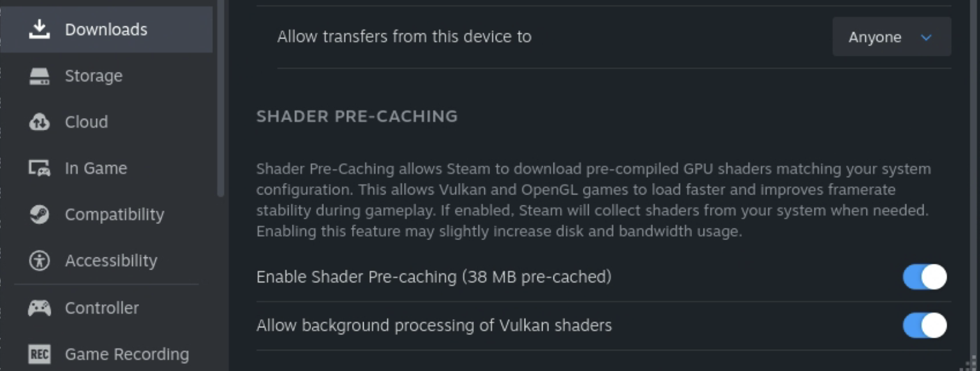Click the Downloads arrow icon in sidebar
The image size is (980, 371).
(40, 30)
